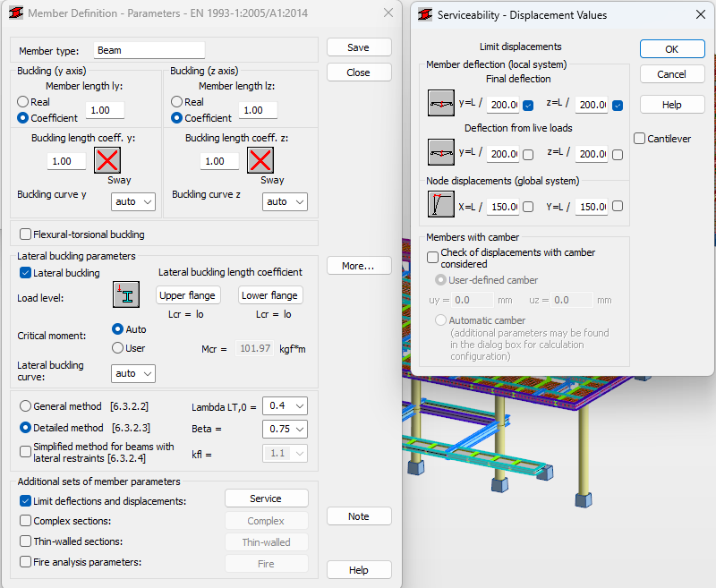Screen dimensions: 716x588
Task: Click Help in Member Definition dialog
Action: coord(359,570)
